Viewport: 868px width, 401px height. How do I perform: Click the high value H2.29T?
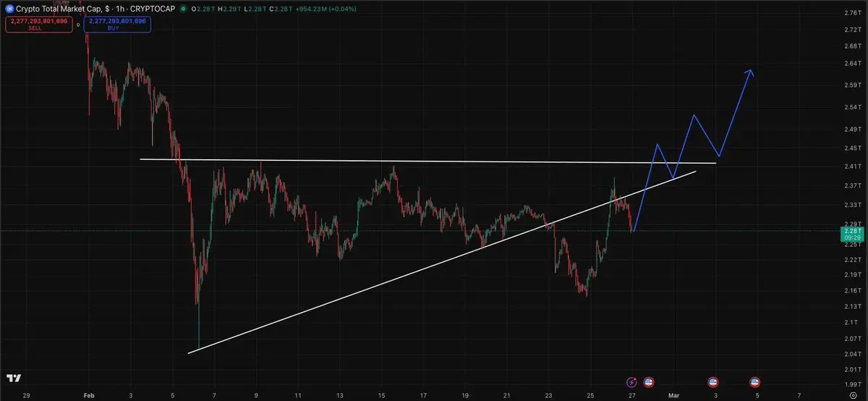pyautogui.click(x=229, y=8)
